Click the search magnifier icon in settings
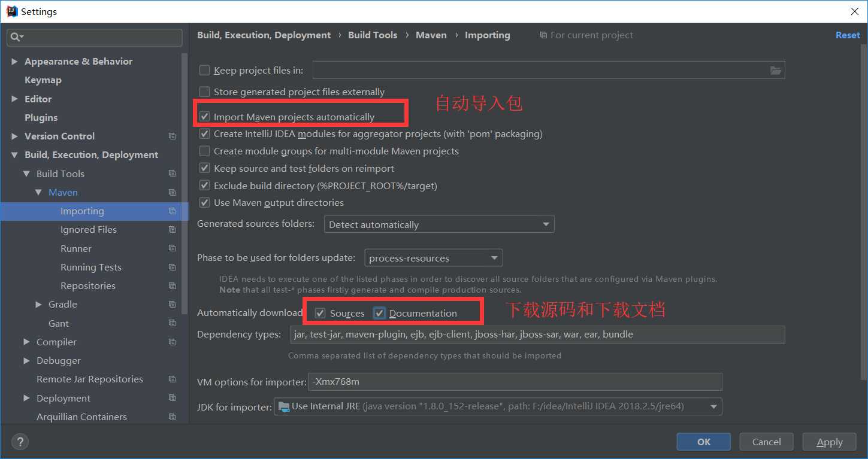The height and width of the screenshot is (459, 868). point(16,37)
